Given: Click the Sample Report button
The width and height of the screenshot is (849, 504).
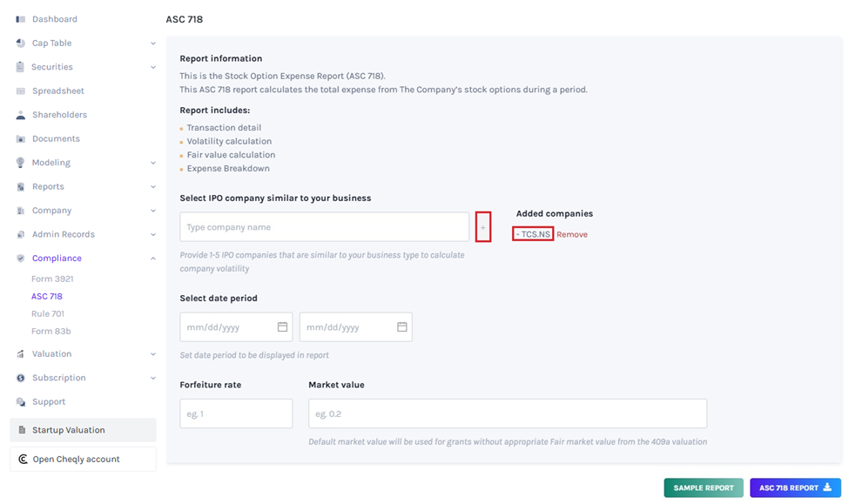Looking at the screenshot, I should [704, 487].
